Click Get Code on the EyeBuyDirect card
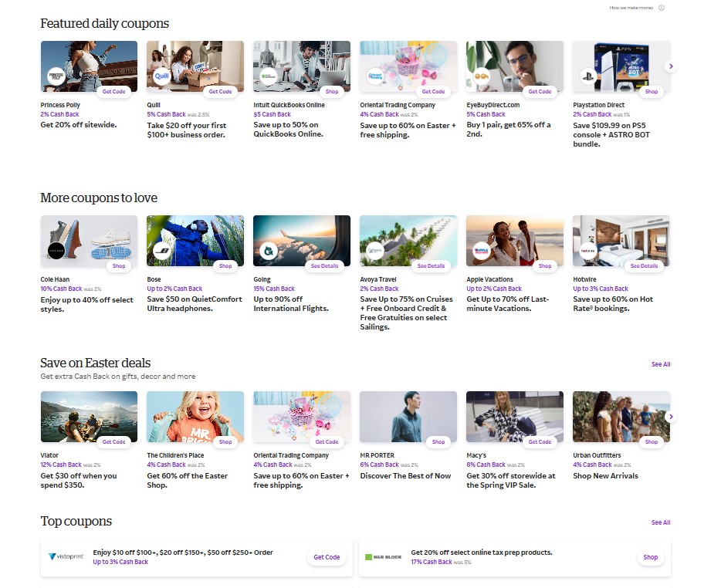This screenshot has height=588, width=721. click(x=540, y=92)
